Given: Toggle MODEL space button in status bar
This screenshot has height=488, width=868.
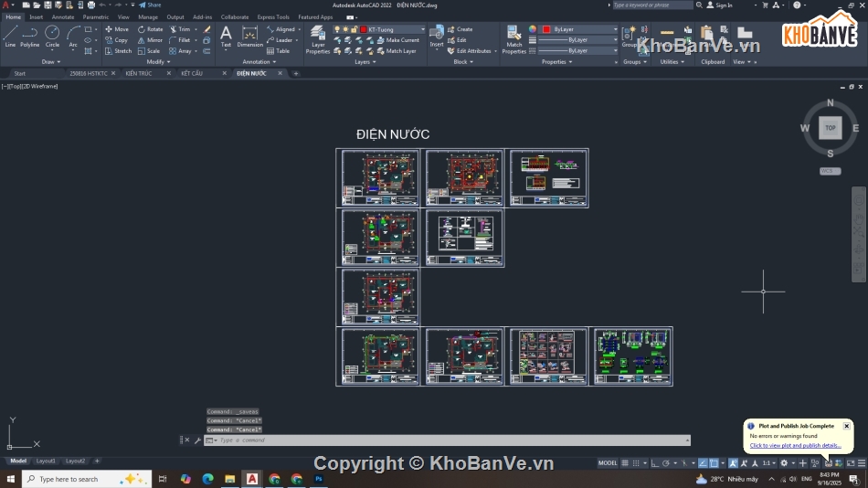Looking at the screenshot, I should pyautogui.click(x=608, y=463).
